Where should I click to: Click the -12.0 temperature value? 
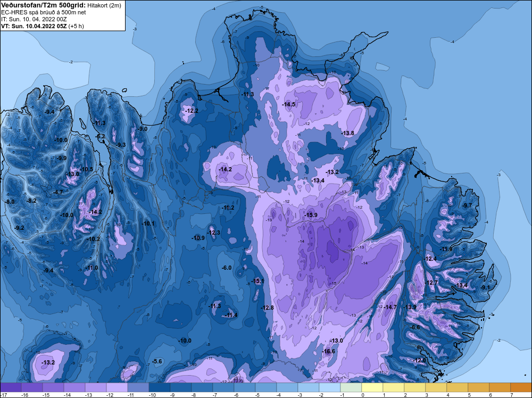coord(419,360)
